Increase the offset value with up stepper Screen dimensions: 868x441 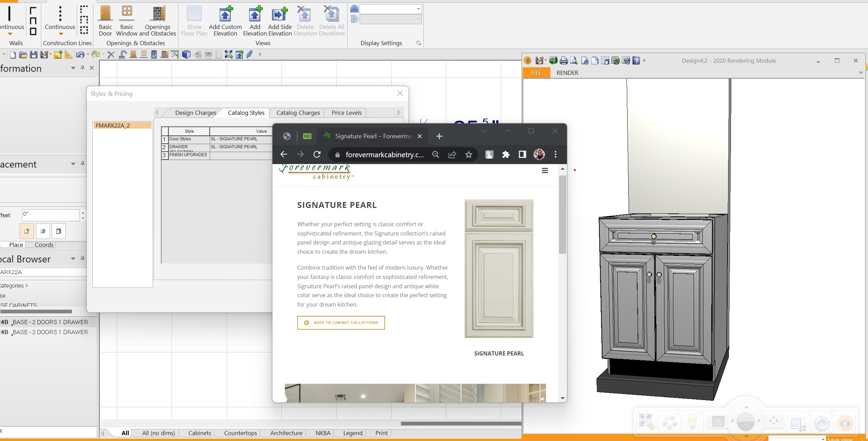tap(83, 212)
